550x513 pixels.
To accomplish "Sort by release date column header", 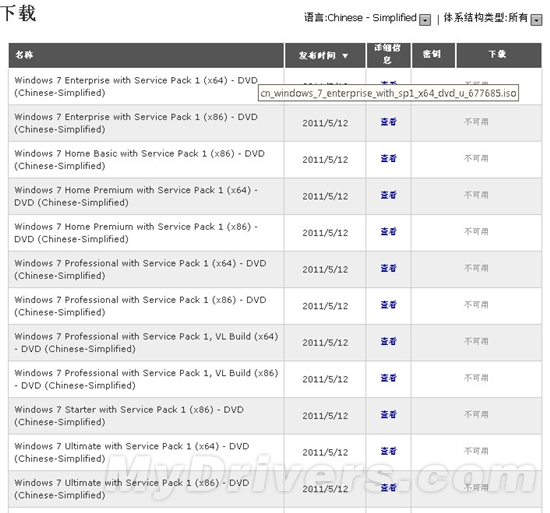I will coord(325,55).
